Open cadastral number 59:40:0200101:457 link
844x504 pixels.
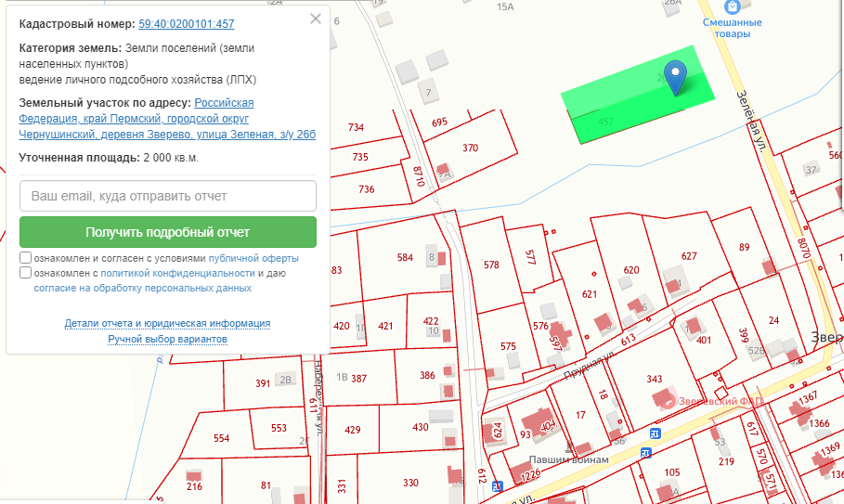pos(187,23)
